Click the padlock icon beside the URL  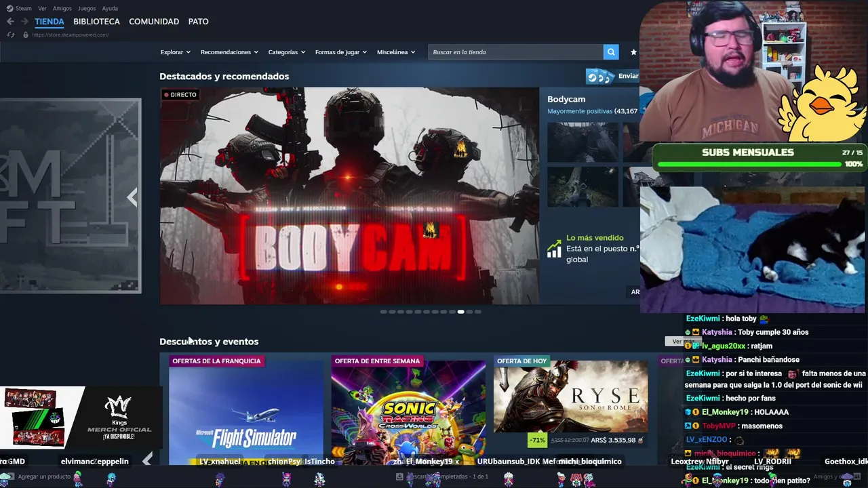26,35
